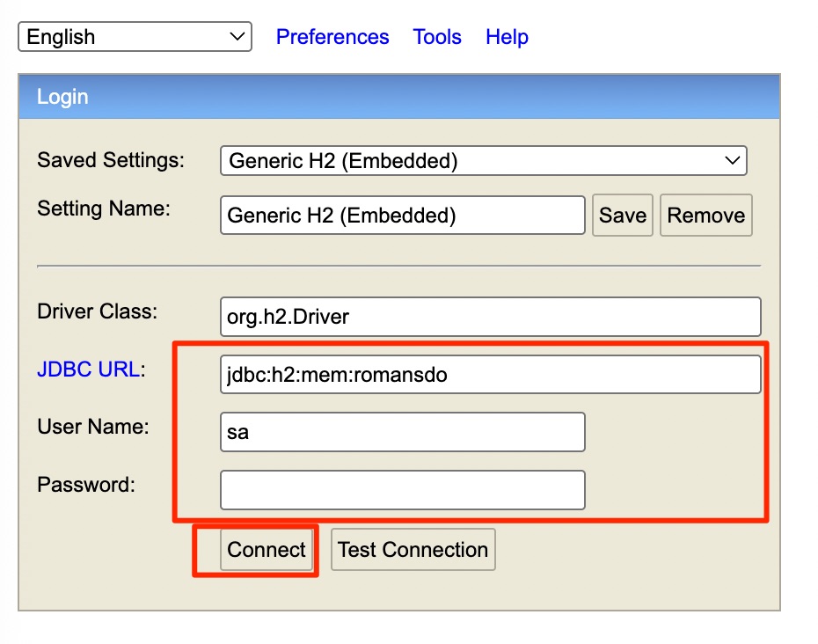Image resolution: width=818 pixels, height=644 pixels.
Task: Click the Saved Settings label
Action: 111,160
